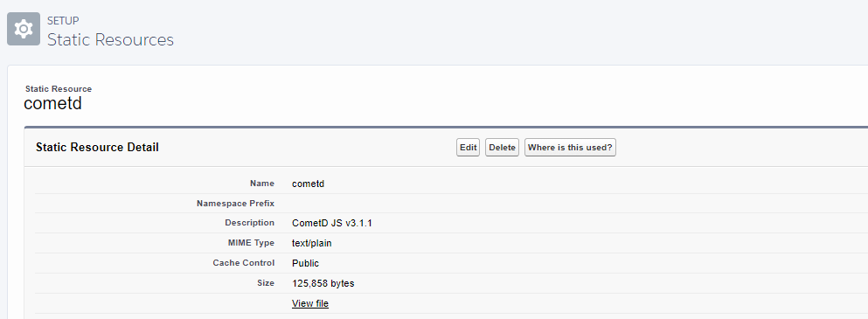
Task: Click the Namespace Prefix field label
Action: (x=235, y=204)
